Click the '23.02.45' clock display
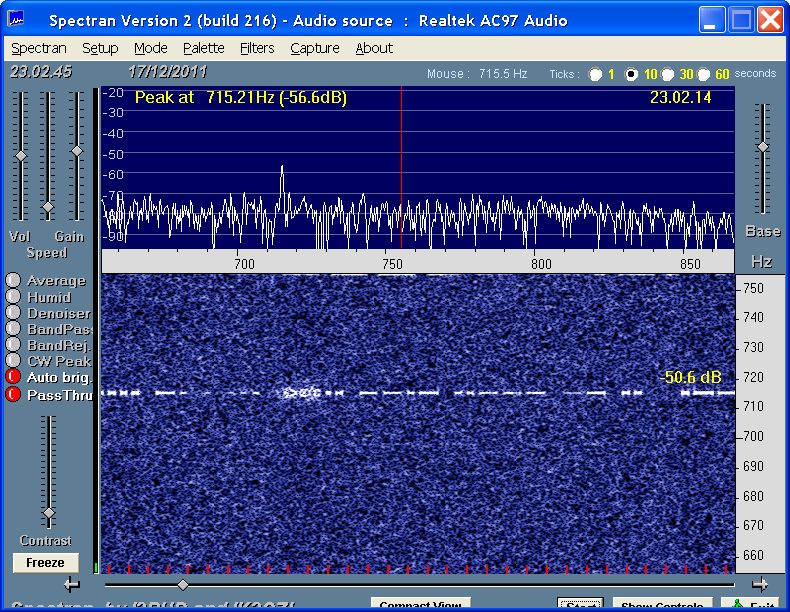Viewport: 790px width, 612px height. [41, 72]
